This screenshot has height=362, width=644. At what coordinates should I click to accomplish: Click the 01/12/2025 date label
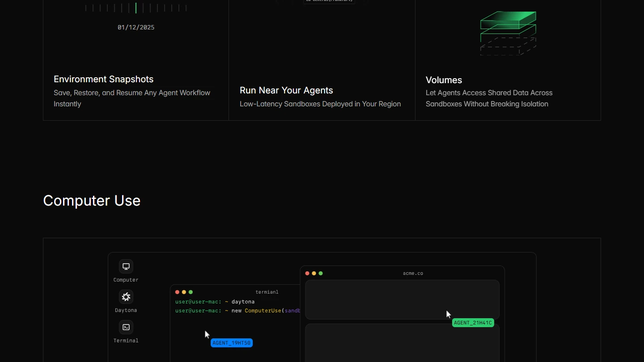click(x=136, y=27)
